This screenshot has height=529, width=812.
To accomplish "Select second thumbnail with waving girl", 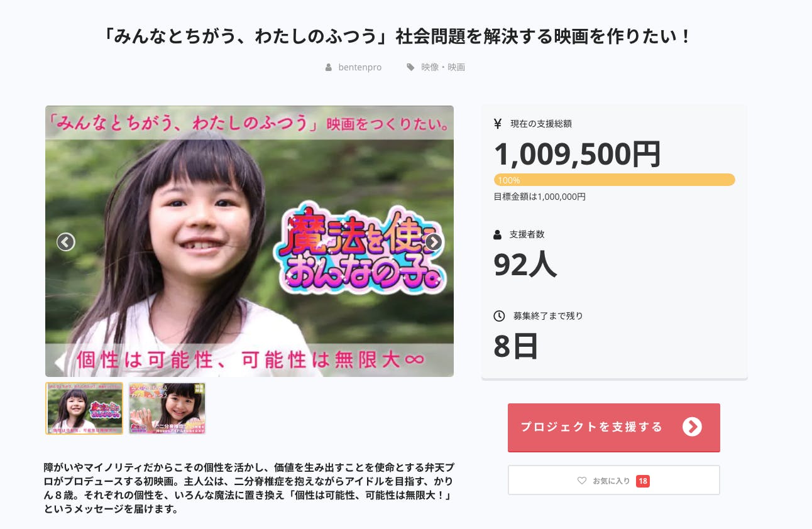I will coord(167,408).
